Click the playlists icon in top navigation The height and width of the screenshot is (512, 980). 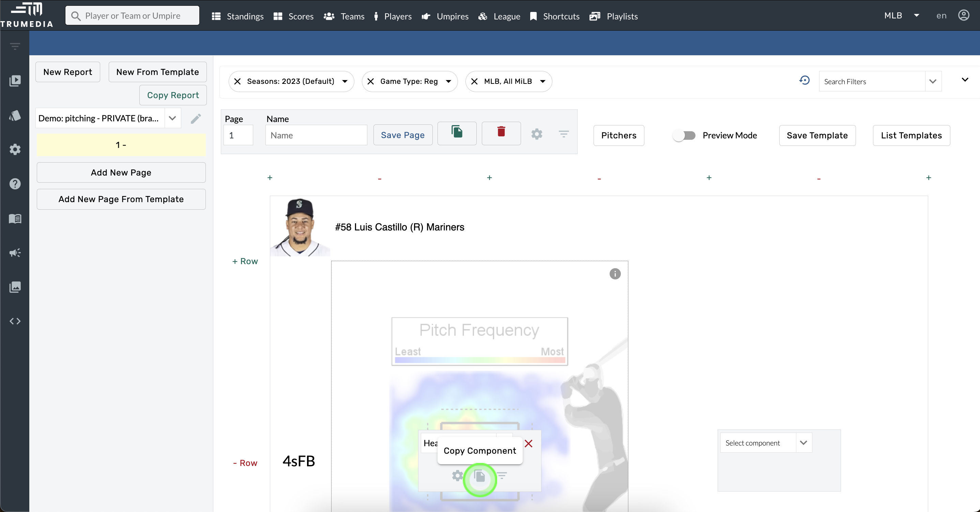[x=594, y=16]
